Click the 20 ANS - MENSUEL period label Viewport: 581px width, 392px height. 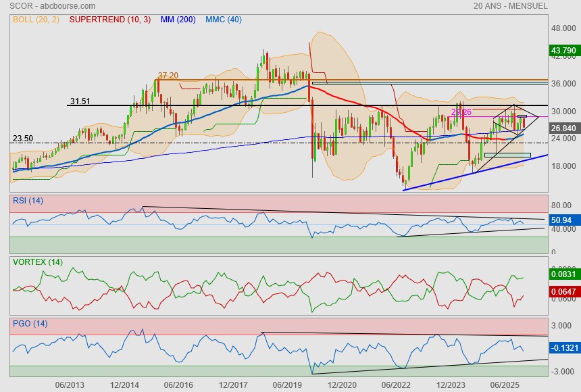pyautogui.click(x=511, y=6)
